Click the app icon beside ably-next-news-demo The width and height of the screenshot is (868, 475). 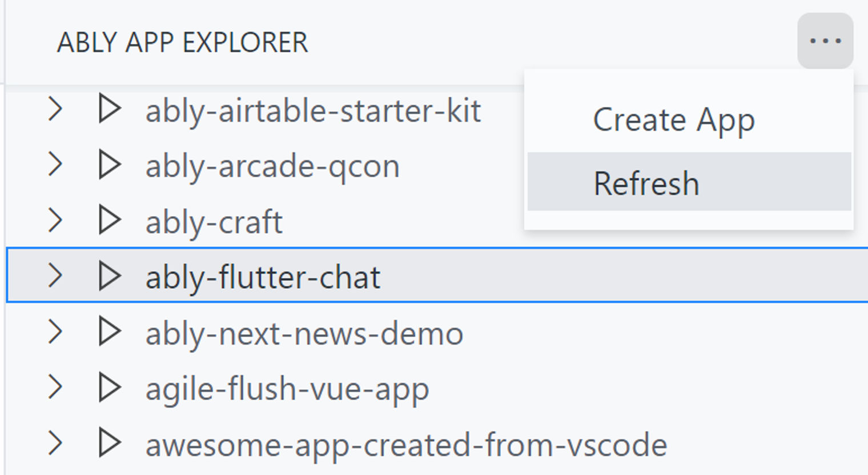110,333
